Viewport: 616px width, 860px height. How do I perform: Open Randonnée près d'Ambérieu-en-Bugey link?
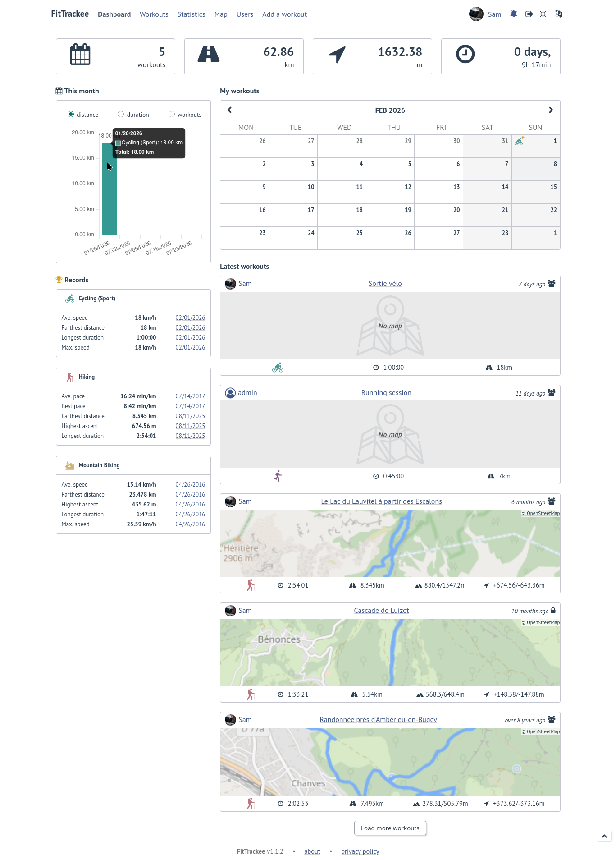[379, 720]
